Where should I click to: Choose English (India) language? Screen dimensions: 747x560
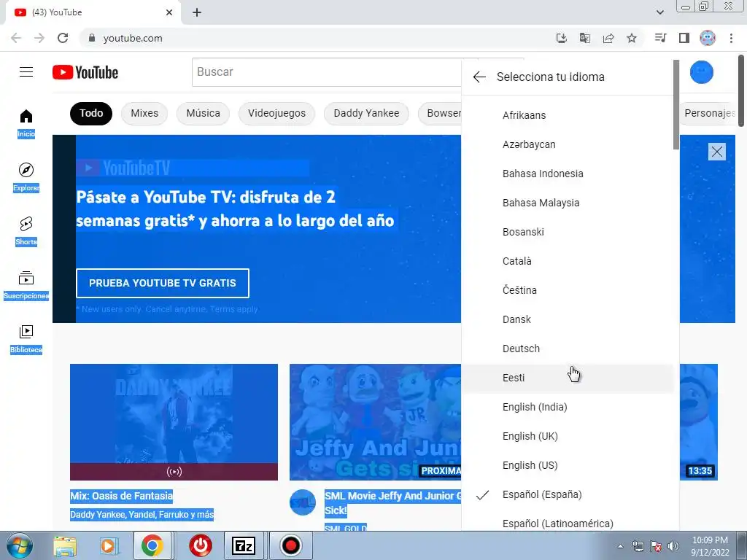click(568, 407)
